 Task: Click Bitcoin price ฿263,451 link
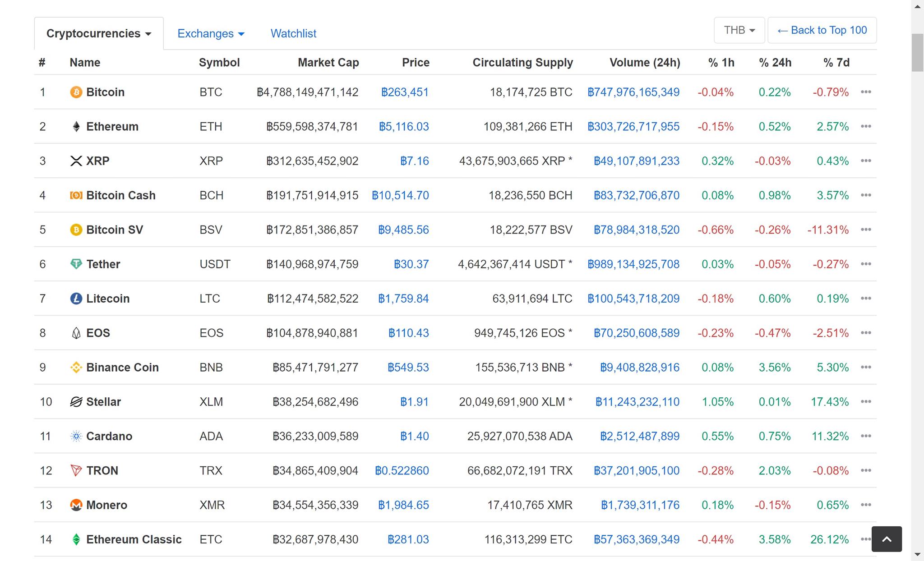[405, 92]
